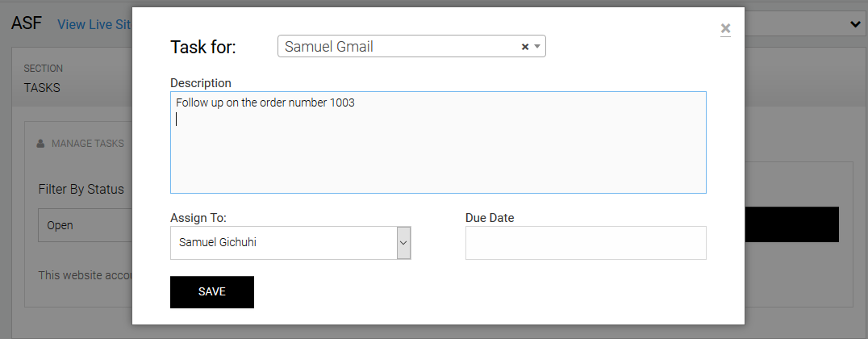This screenshot has height=339, width=868.
Task: Clear the Samuel Gmail selection
Action: [524, 47]
